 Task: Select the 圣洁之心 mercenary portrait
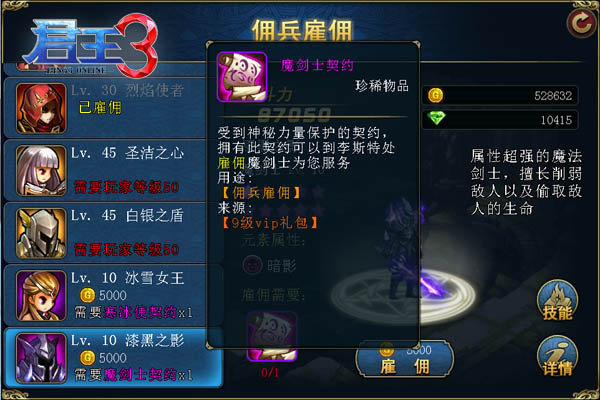pos(41,171)
